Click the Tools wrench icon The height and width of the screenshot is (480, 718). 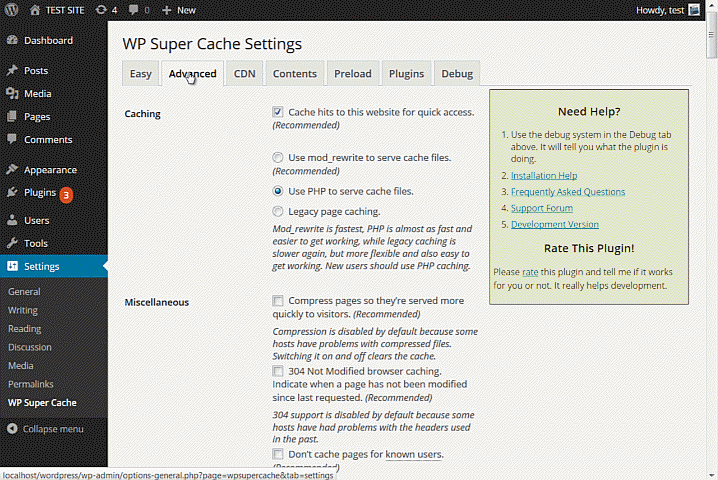[12, 243]
